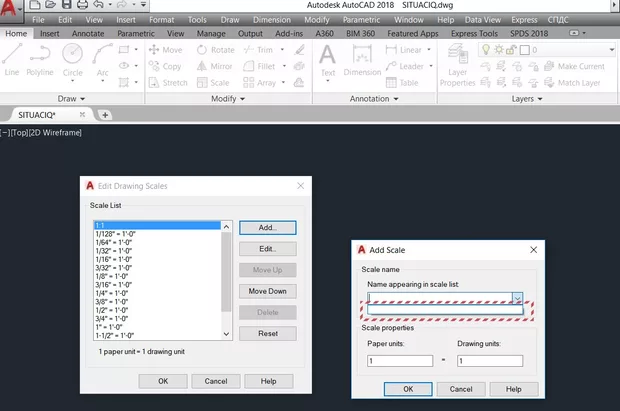Toggle the layer lightbulb on/off icon

(486, 50)
